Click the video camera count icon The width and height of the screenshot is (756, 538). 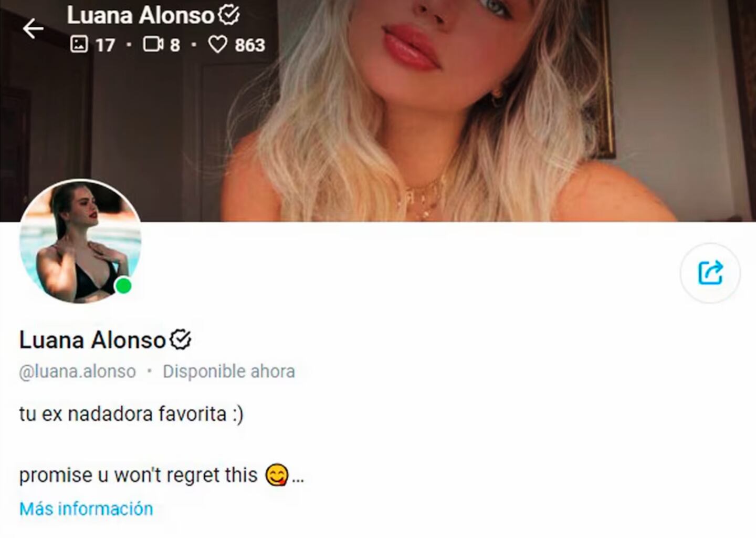click(x=153, y=44)
